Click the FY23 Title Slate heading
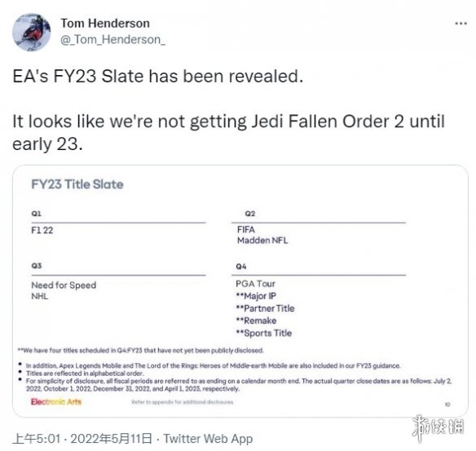 (77, 184)
